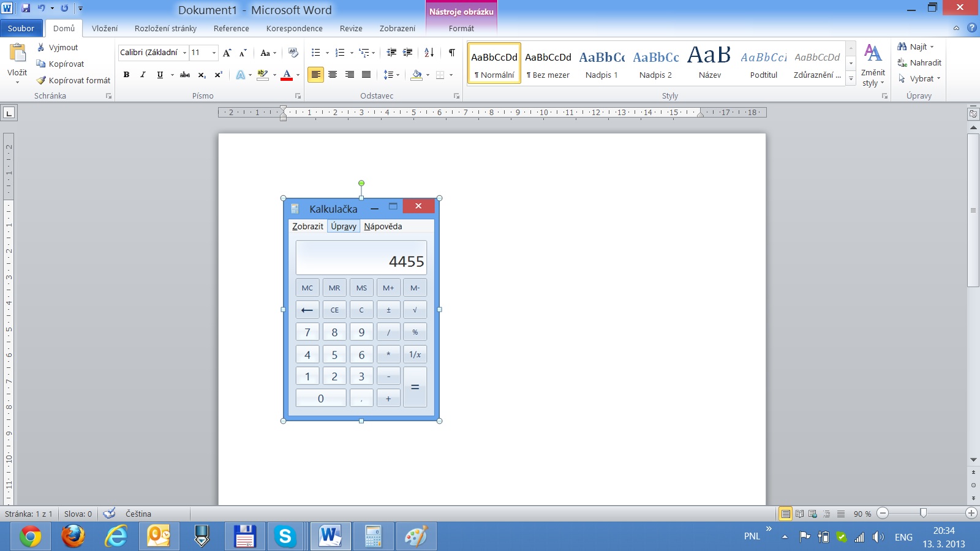The width and height of the screenshot is (980, 551).
Task: Open the line spacing dropdown
Action: click(391, 75)
